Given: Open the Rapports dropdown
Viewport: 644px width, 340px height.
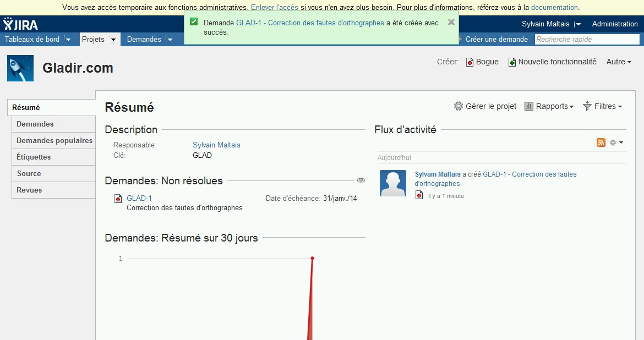Looking at the screenshot, I should [554, 106].
